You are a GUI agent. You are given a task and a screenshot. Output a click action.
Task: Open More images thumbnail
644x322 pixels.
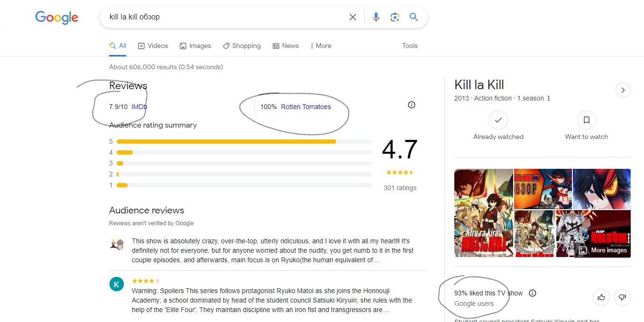tap(603, 250)
